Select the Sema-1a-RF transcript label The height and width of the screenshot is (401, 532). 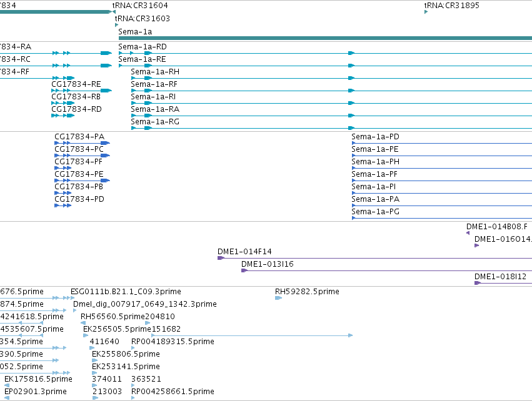154,84
